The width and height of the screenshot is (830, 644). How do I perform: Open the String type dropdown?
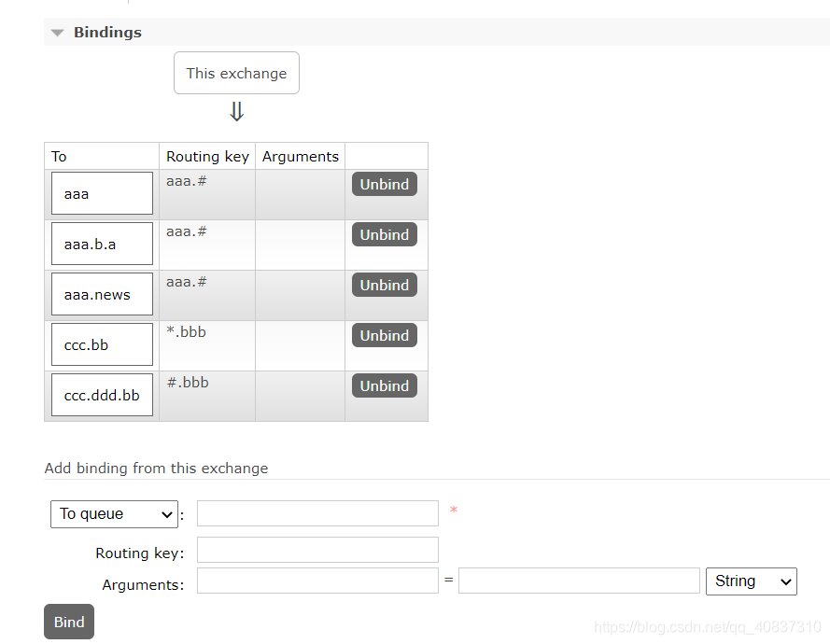click(x=752, y=581)
